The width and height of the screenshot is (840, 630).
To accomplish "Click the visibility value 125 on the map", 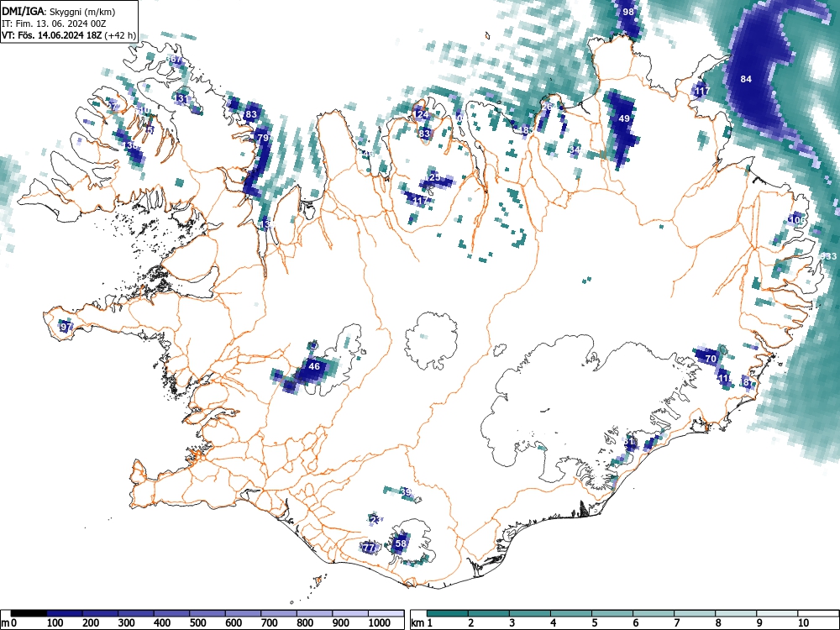I will click(432, 177).
